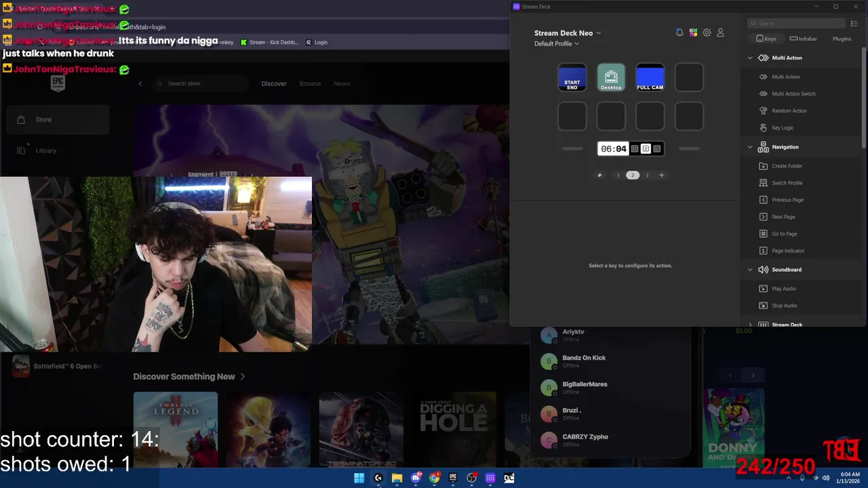Open Stream Deck settings gear
The height and width of the screenshot is (488, 868).
point(707,33)
